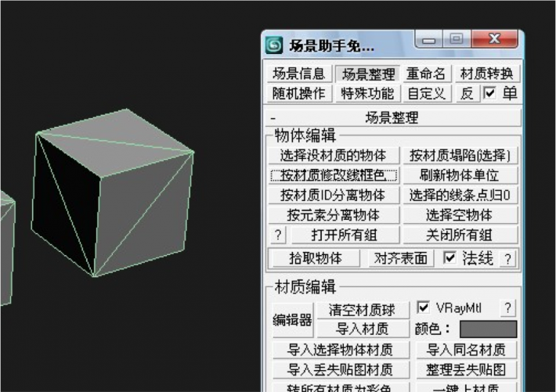The width and height of the screenshot is (556, 392).
Task: Click 关闭所有组 button
Action: click(460, 235)
